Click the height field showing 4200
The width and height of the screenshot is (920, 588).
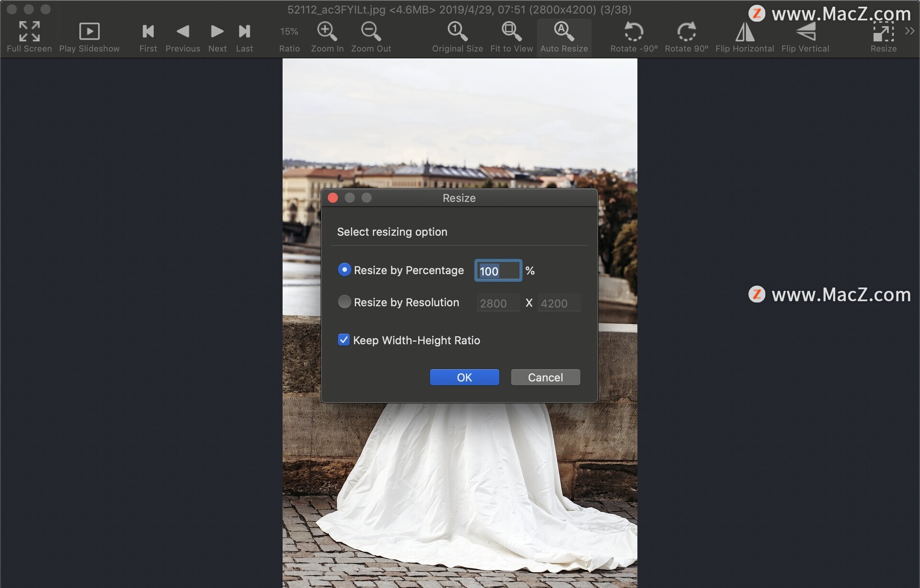coord(559,303)
